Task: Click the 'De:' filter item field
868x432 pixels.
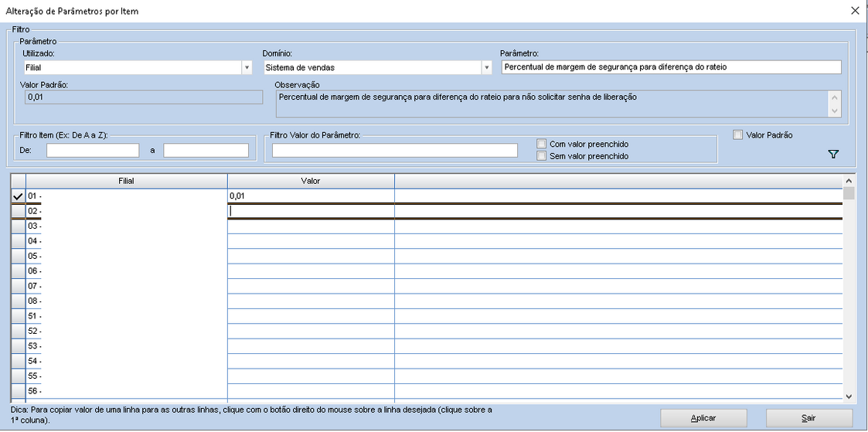Action: point(93,151)
